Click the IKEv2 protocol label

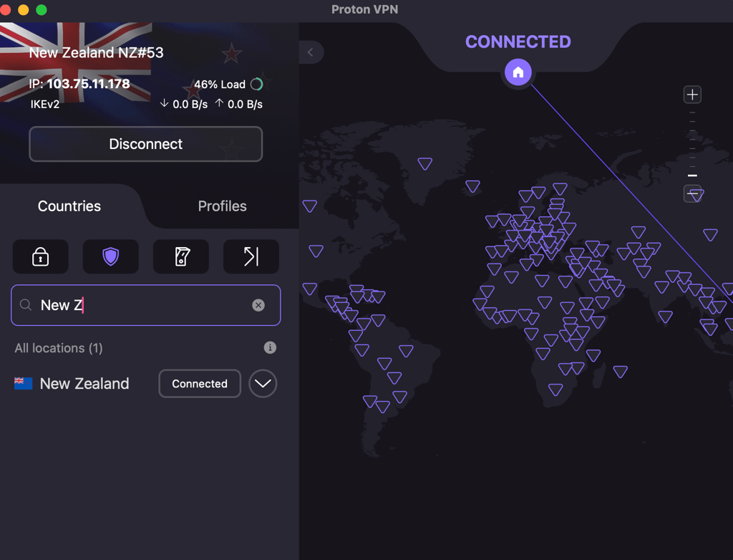[x=45, y=105]
